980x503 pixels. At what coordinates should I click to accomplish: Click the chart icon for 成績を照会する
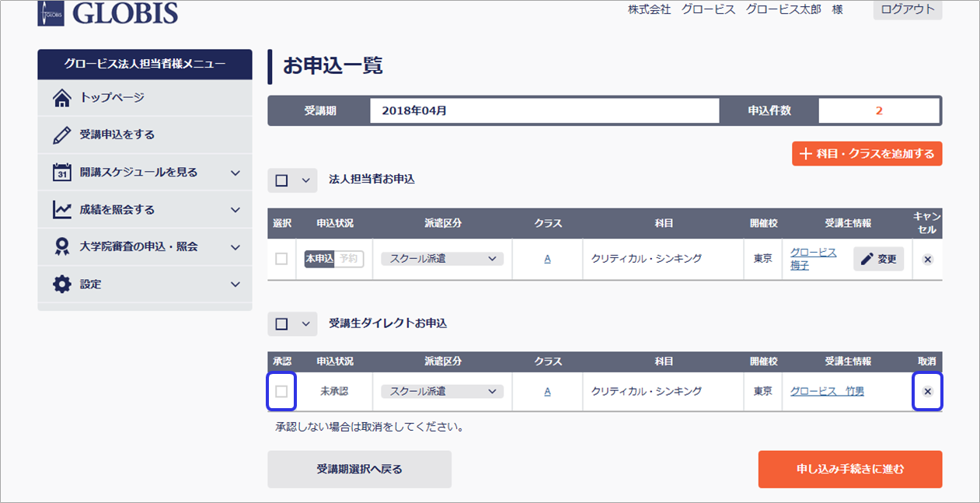pos(62,210)
